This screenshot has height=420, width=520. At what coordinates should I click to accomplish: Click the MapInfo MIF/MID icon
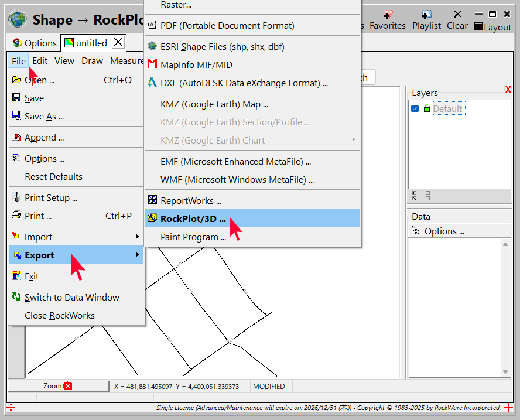pos(152,64)
